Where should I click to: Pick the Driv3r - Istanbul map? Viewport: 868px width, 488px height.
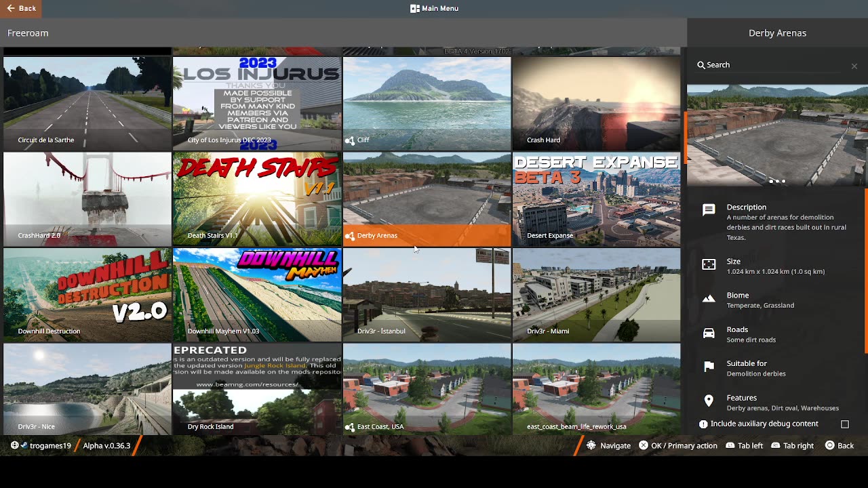point(427,294)
